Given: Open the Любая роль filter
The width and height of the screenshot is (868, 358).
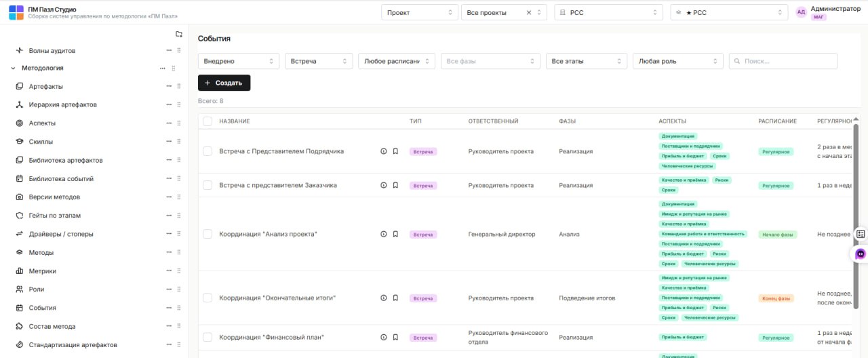Looking at the screenshot, I should click(678, 61).
